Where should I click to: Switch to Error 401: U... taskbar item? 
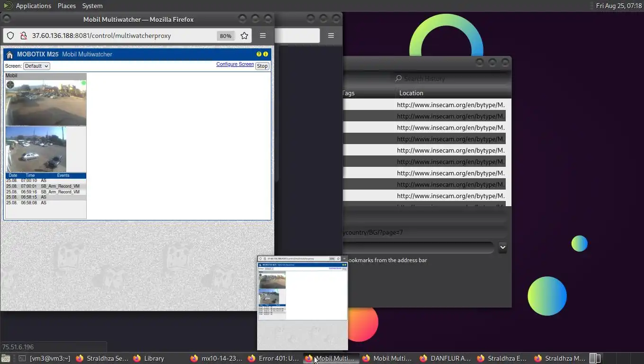click(x=274, y=358)
